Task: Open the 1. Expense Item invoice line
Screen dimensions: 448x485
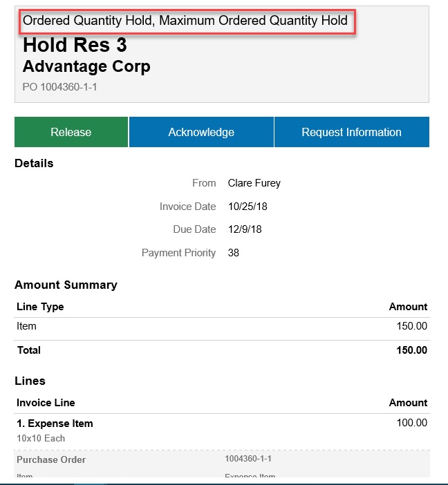Action: coord(55,424)
